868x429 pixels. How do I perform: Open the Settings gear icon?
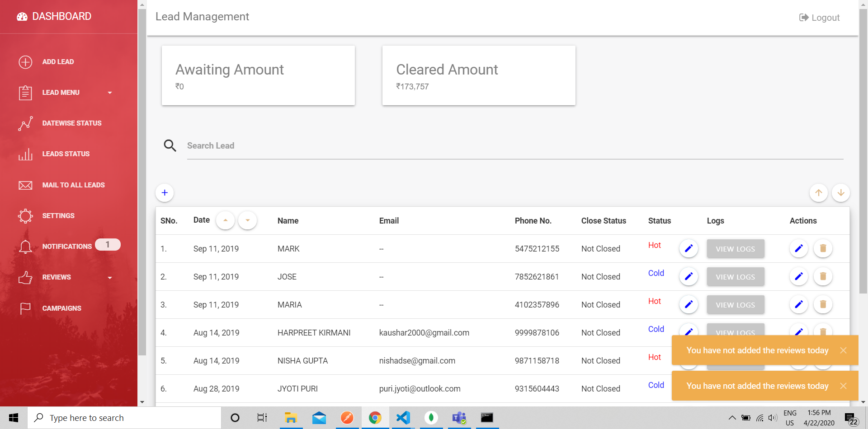coord(25,216)
